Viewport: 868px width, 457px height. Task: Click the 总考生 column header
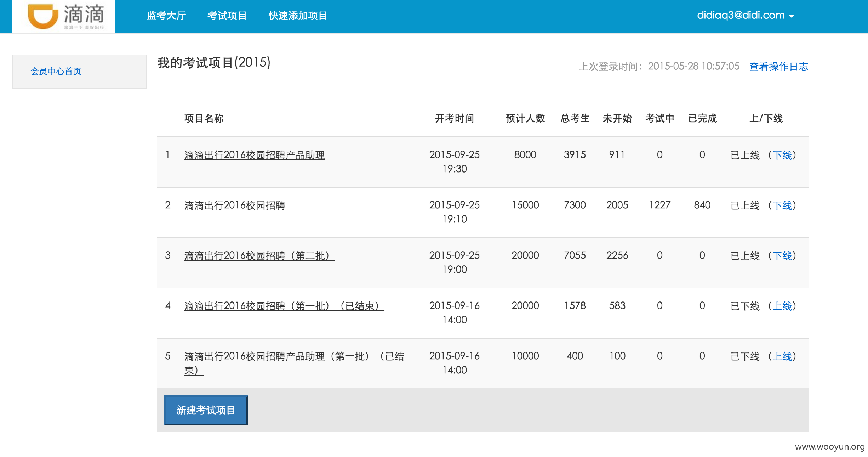tap(575, 118)
